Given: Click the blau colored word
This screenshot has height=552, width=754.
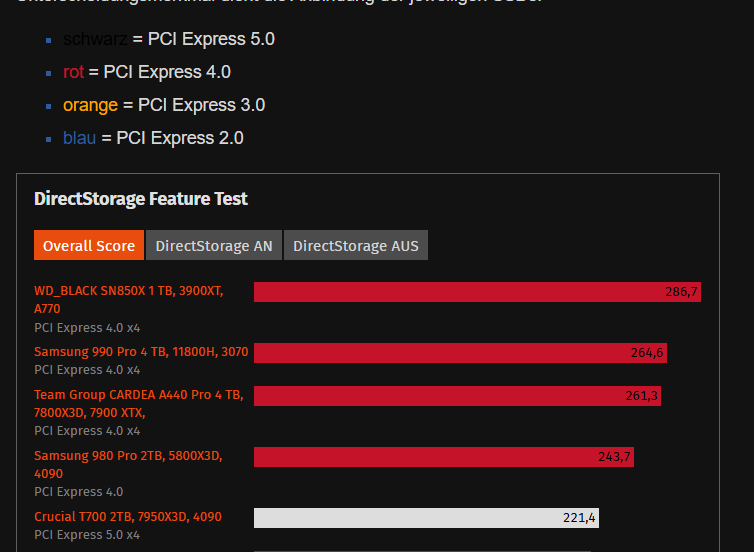Looking at the screenshot, I should 79,138.
